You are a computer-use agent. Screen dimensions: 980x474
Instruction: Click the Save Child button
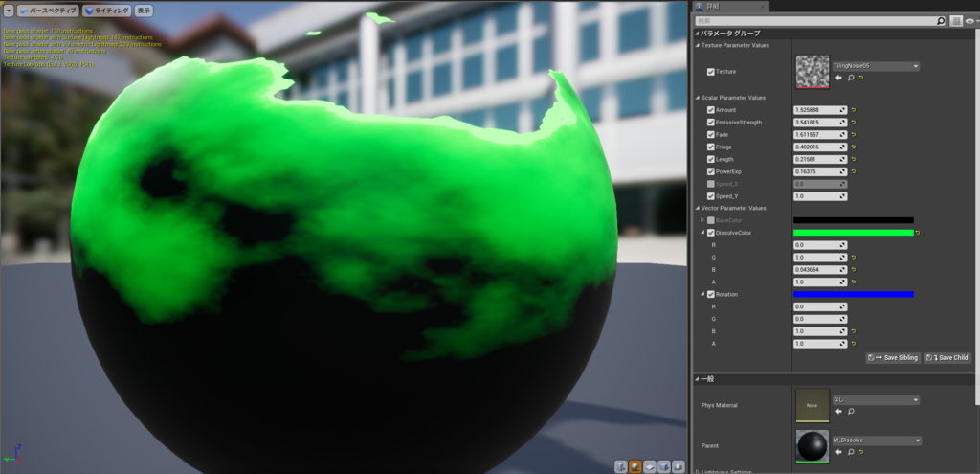(947, 358)
